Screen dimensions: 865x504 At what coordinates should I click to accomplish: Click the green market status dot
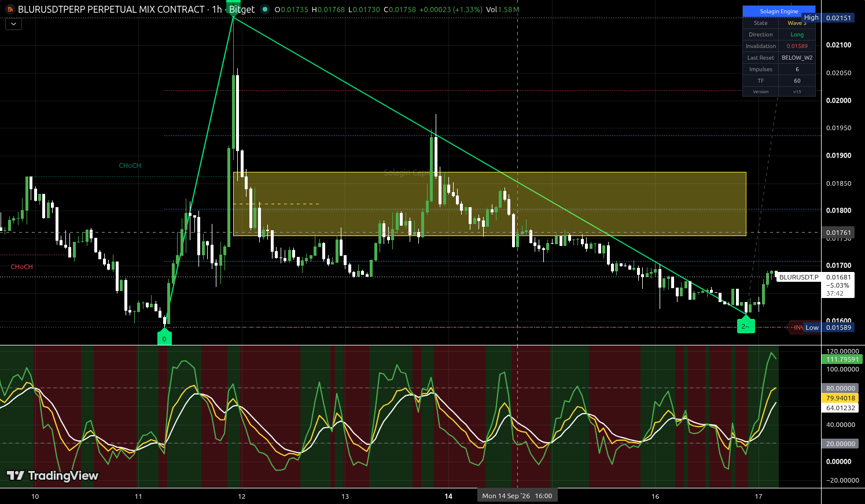[x=265, y=9]
